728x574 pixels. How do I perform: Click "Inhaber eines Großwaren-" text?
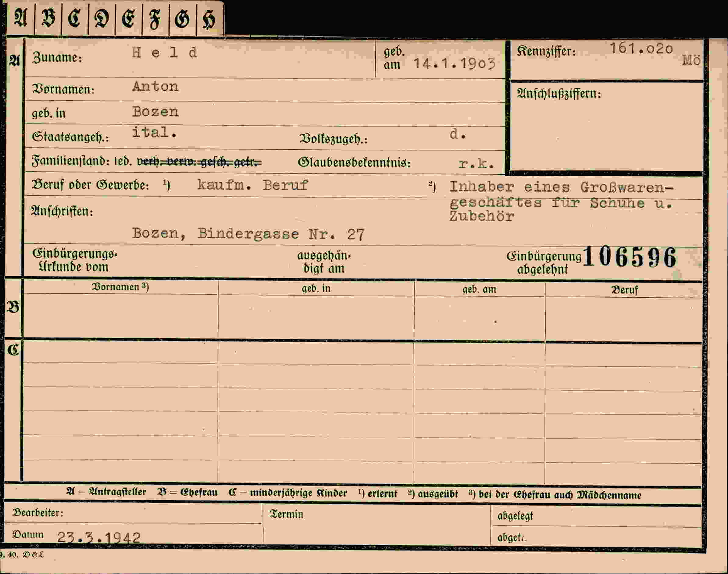point(562,187)
